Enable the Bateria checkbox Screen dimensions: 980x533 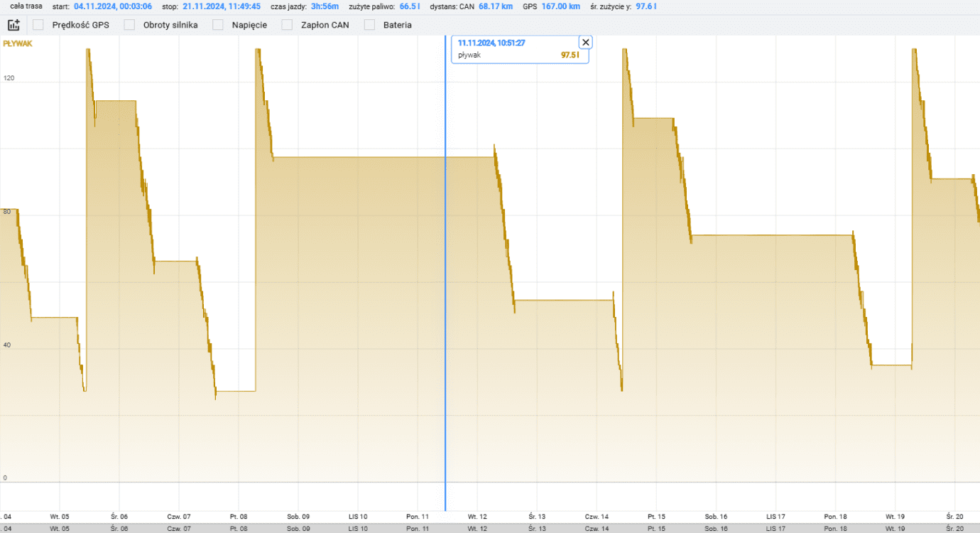[x=369, y=25]
